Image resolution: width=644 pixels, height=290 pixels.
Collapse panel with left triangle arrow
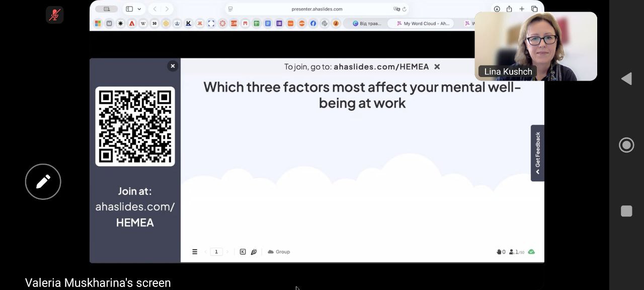click(626, 79)
